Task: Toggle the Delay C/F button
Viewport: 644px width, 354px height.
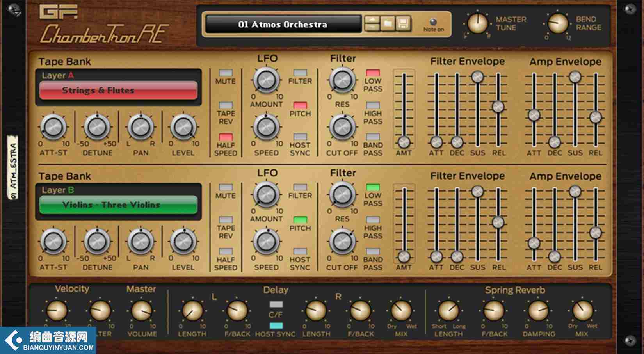Action: click(276, 304)
